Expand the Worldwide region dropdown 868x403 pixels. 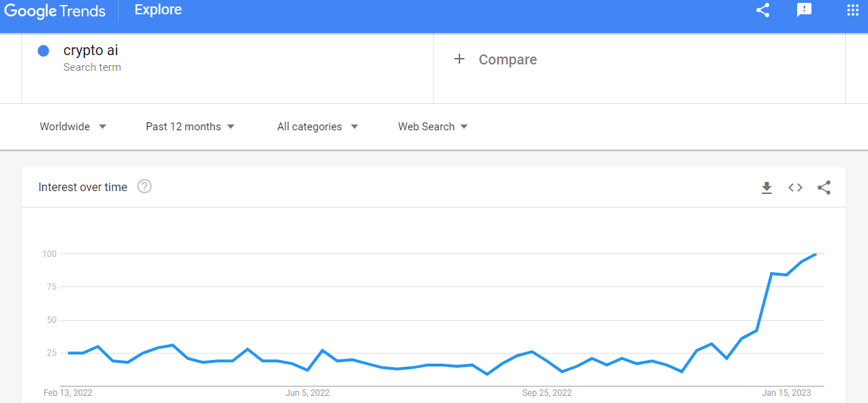pyautogui.click(x=73, y=127)
